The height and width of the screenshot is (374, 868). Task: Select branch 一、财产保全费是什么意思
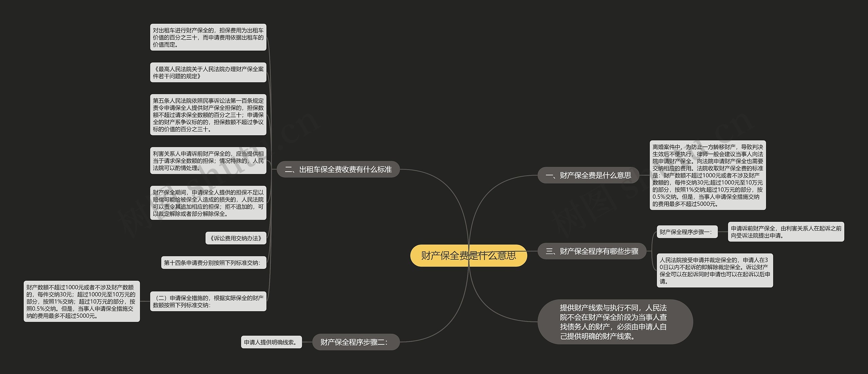(588, 175)
